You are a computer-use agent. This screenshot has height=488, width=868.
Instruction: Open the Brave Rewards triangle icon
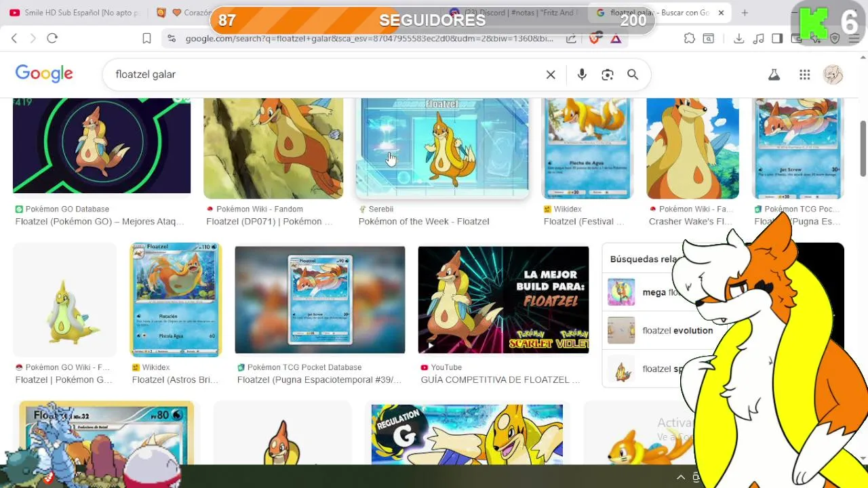pyautogui.click(x=616, y=39)
